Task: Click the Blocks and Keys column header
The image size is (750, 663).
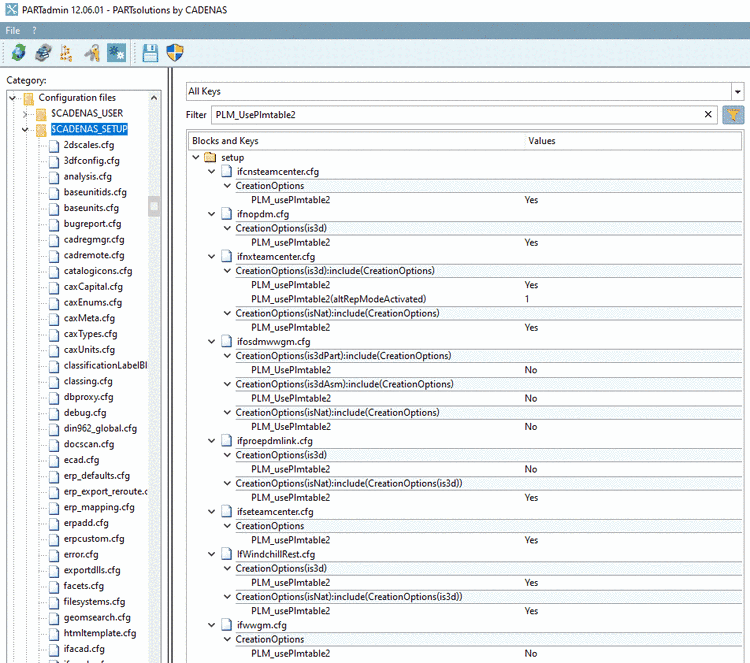Action: click(x=356, y=141)
